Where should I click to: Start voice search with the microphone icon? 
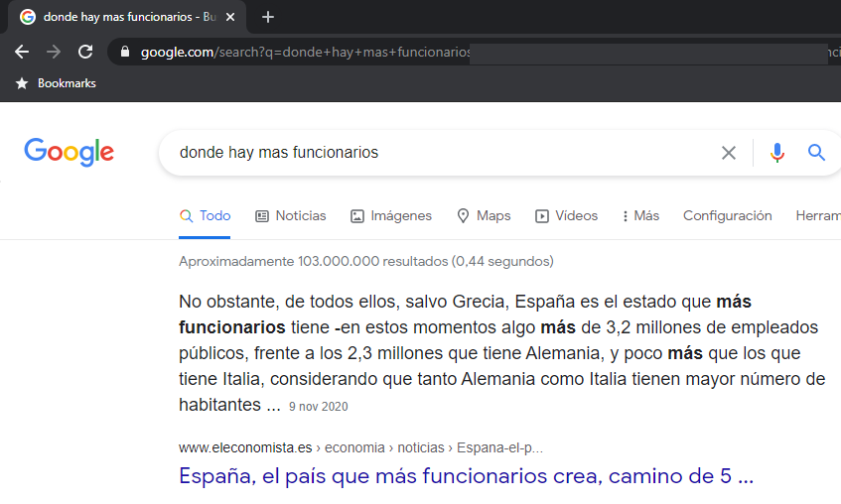[776, 153]
